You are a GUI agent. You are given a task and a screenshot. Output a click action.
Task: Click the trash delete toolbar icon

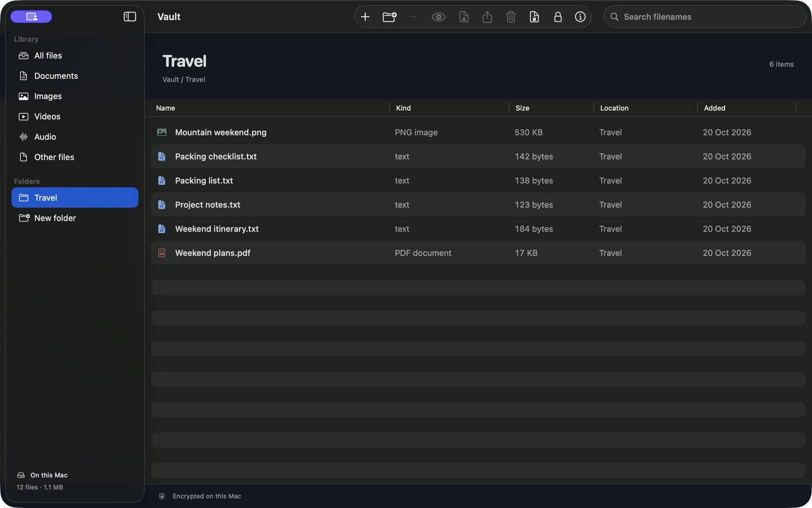(511, 17)
